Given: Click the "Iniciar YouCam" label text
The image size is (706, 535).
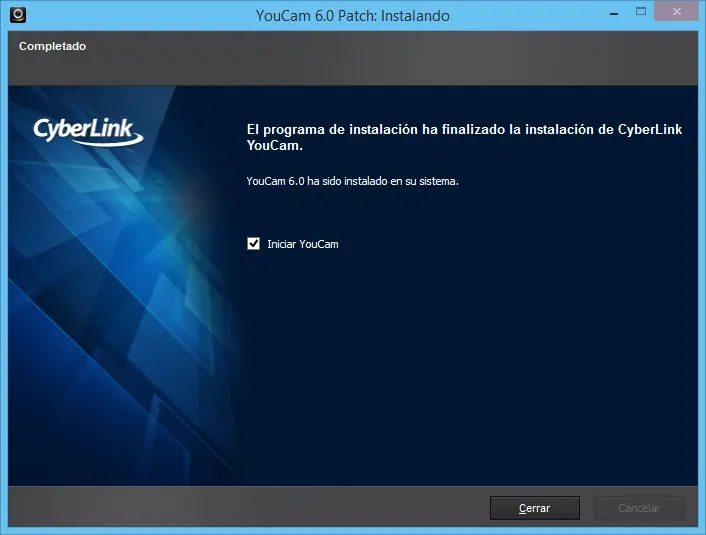Looking at the screenshot, I should tap(303, 244).
